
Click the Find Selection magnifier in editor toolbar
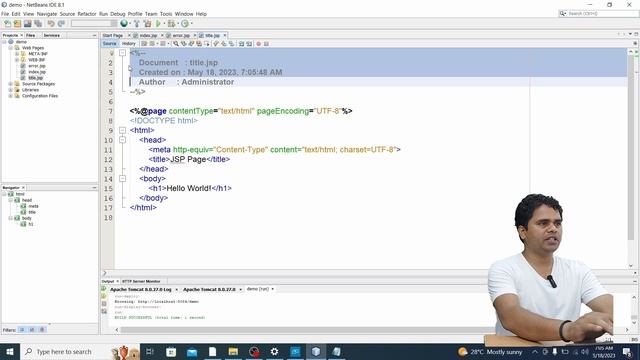coord(176,44)
